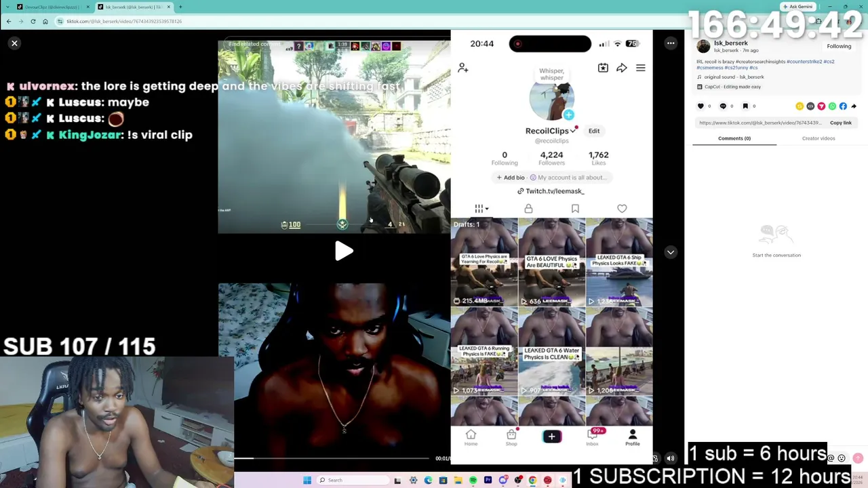Seek on the video progress bar
Viewport: 868px width, 488px height.
(332, 459)
